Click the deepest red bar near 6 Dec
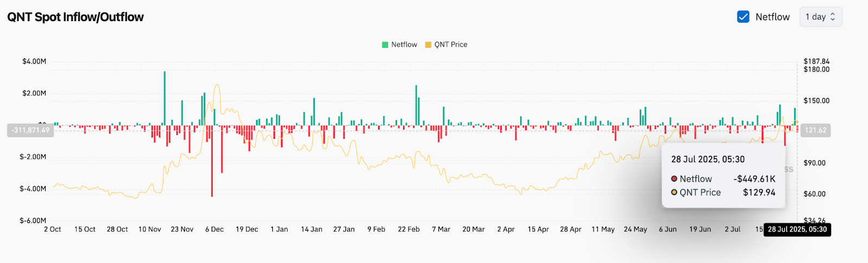This screenshot has width=868, height=263. tap(212, 161)
